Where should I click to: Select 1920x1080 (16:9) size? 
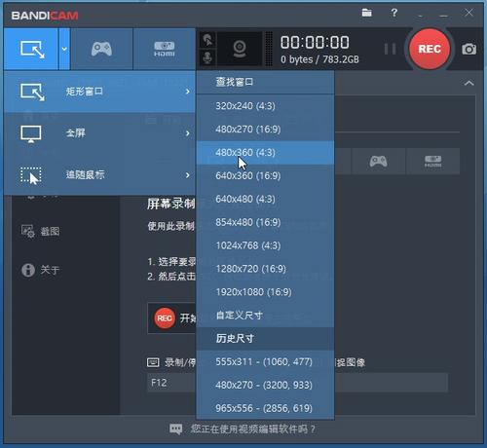tap(265, 292)
